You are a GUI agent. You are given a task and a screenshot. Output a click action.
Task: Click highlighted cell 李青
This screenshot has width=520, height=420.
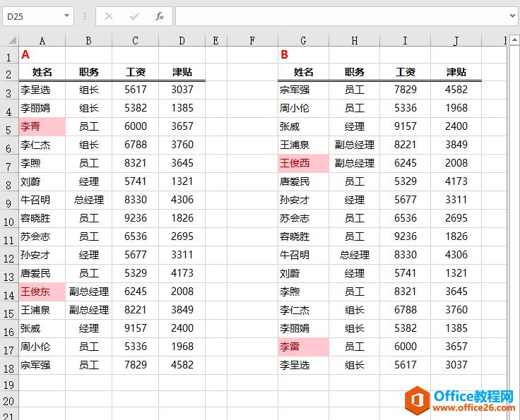pyautogui.click(x=42, y=126)
